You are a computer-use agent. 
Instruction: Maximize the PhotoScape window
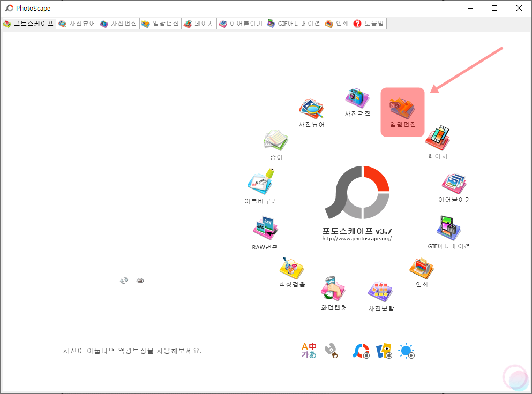point(494,8)
